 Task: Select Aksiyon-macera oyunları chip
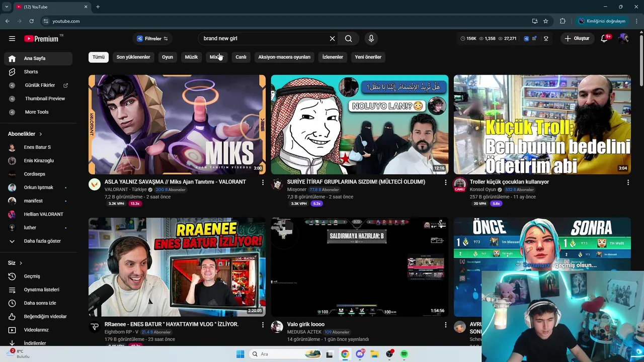click(x=284, y=57)
